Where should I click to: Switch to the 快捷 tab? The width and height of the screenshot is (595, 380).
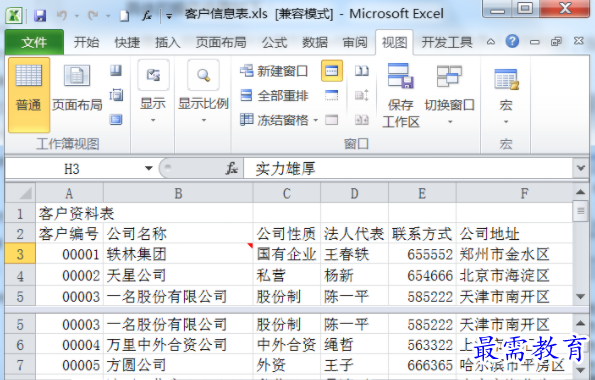click(x=127, y=42)
